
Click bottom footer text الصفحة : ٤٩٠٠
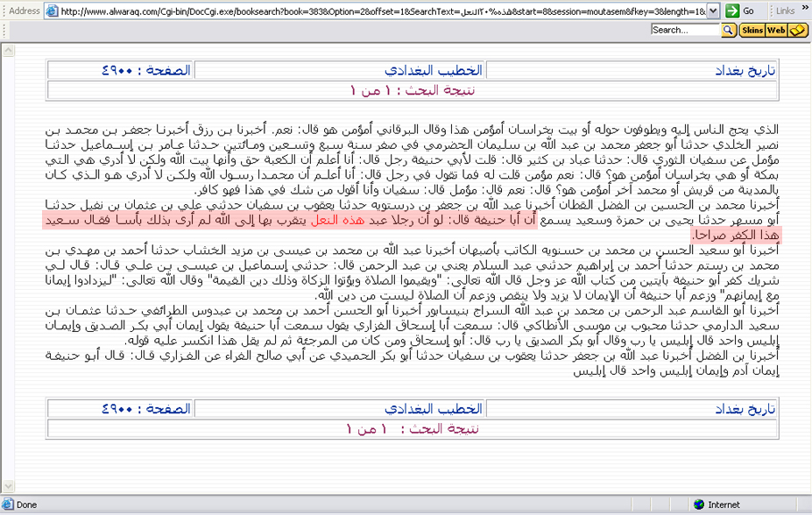(x=146, y=409)
